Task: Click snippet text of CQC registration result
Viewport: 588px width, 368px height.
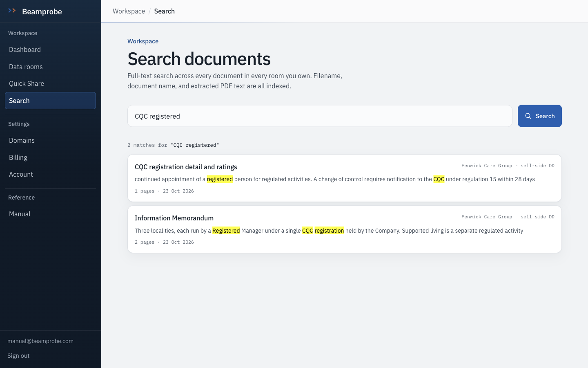Action: tap(335, 179)
